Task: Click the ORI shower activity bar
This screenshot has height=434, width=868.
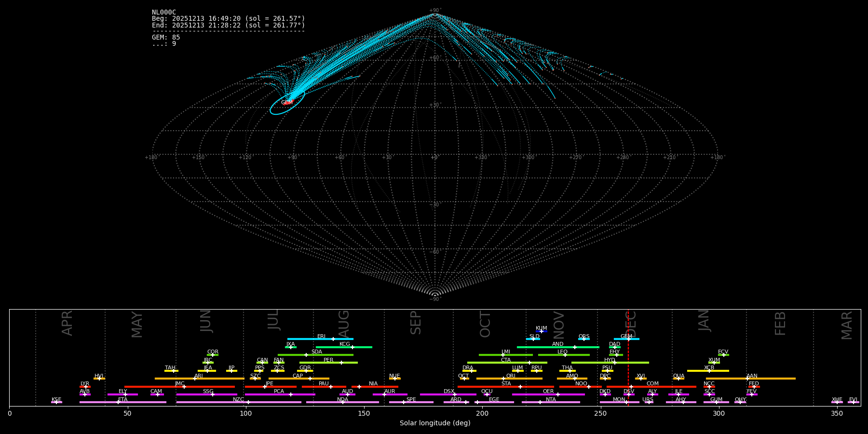Action: [509, 379]
